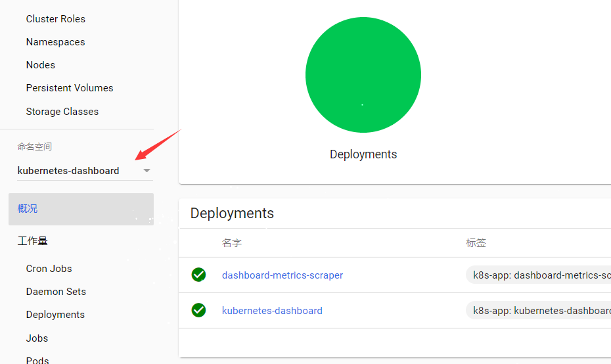
Task: Open Deployments in sidebar
Action: pos(55,315)
